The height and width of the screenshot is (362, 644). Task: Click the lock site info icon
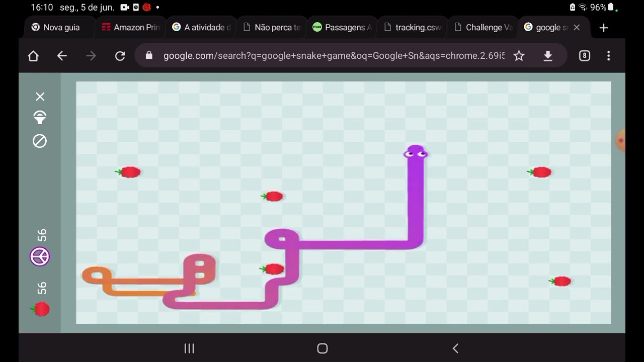click(149, 56)
